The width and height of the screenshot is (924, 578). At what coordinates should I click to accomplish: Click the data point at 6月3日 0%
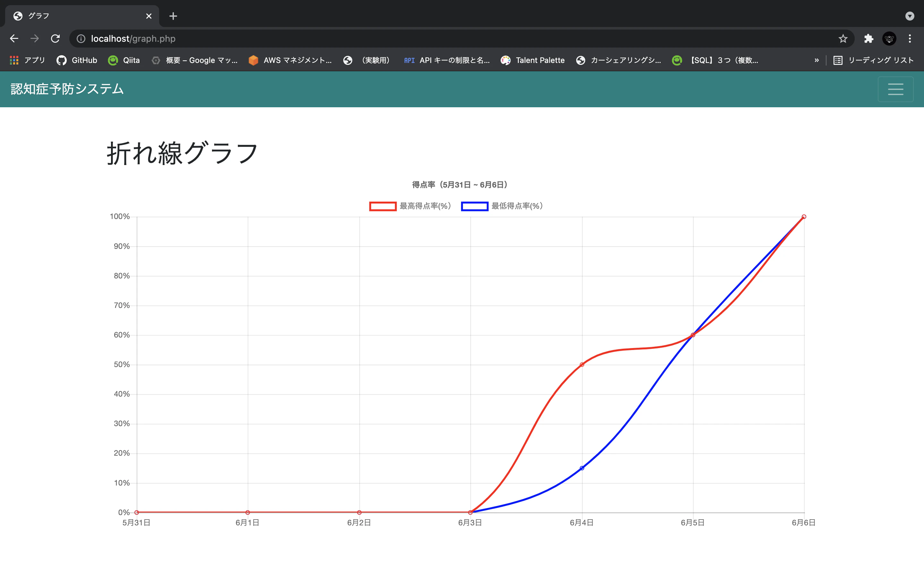click(x=470, y=512)
